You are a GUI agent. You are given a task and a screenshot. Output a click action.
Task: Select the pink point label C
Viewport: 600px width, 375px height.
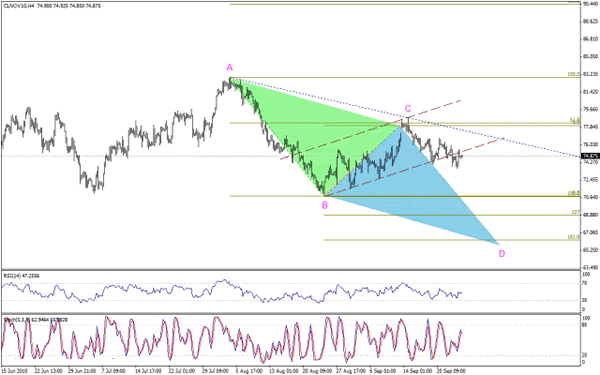pyautogui.click(x=408, y=109)
